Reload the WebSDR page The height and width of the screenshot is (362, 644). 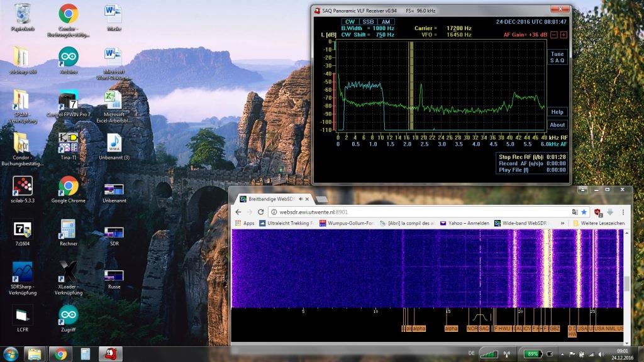[260, 212]
